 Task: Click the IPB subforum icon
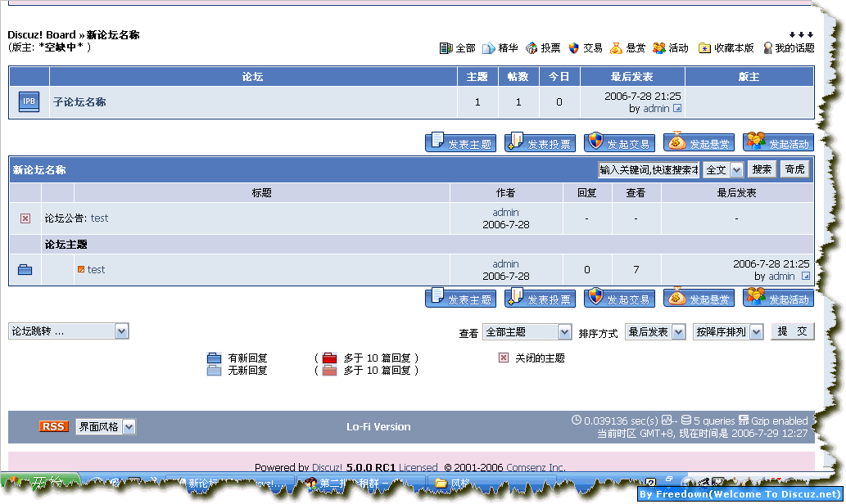(29, 101)
